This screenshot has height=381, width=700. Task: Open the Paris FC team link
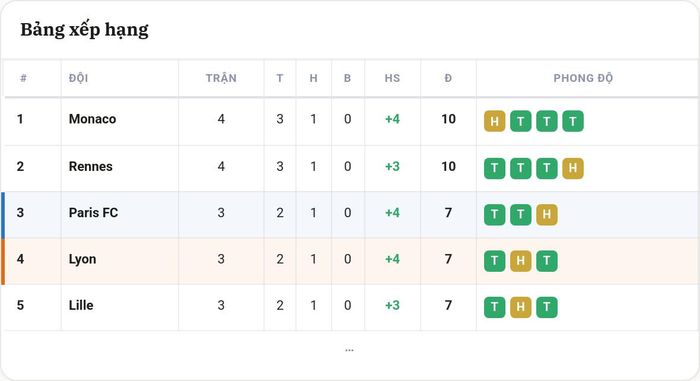coord(93,213)
